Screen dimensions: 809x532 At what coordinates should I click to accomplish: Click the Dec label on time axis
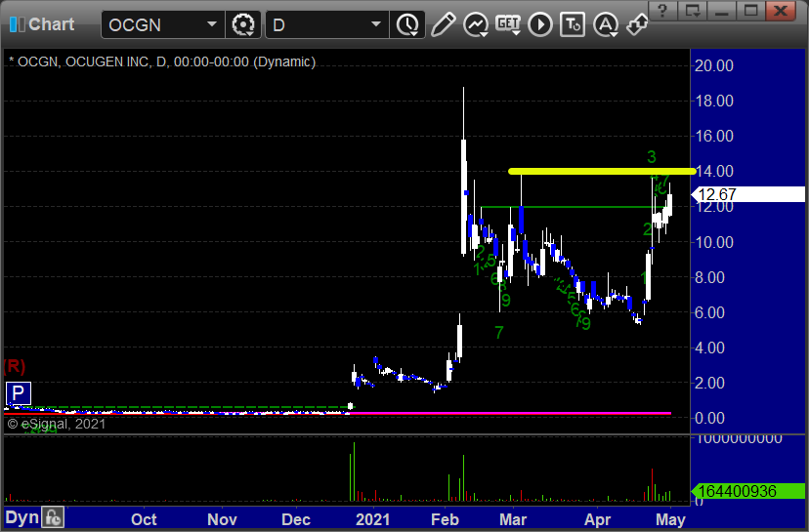coord(296,519)
